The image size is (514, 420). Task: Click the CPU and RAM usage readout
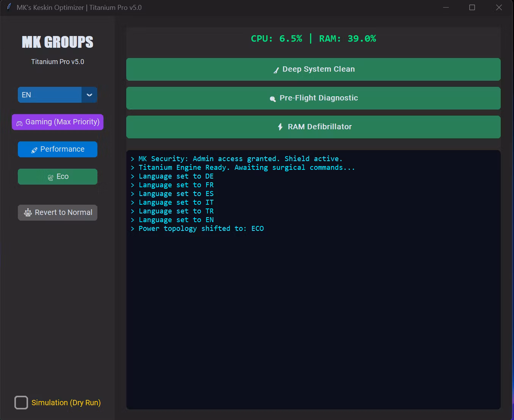(x=313, y=39)
